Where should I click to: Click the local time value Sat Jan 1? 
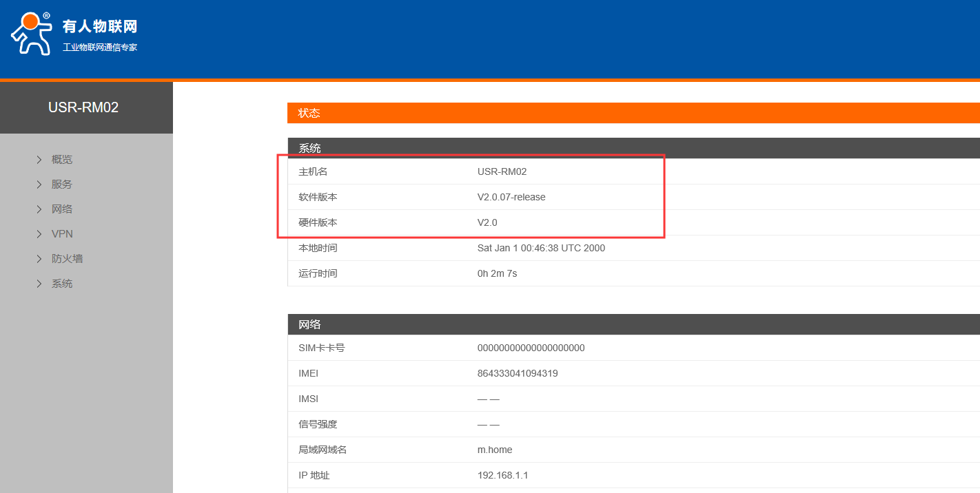541,248
